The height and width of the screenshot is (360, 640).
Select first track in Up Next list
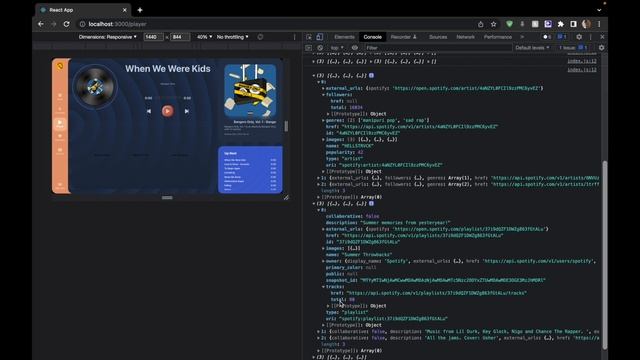coord(250,160)
